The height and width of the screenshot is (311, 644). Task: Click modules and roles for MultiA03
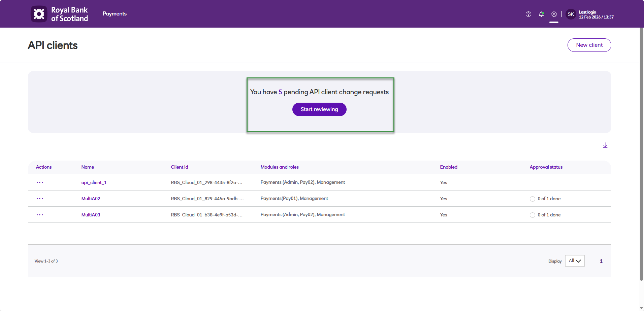[x=303, y=215]
